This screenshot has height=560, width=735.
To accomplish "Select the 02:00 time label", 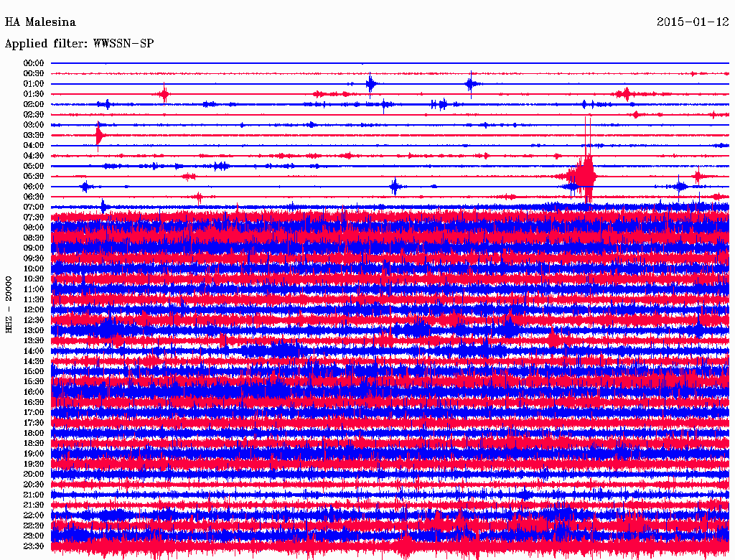I will click(34, 104).
